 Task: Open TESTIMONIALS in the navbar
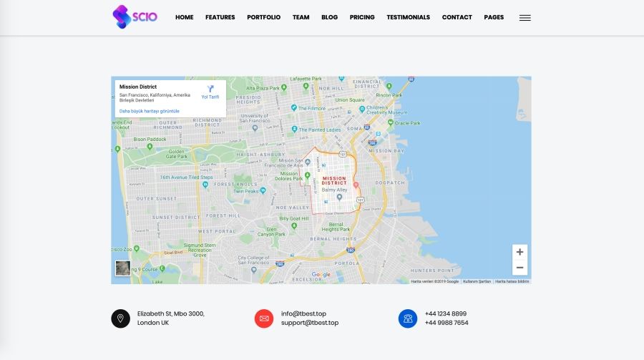(x=409, y=17)
